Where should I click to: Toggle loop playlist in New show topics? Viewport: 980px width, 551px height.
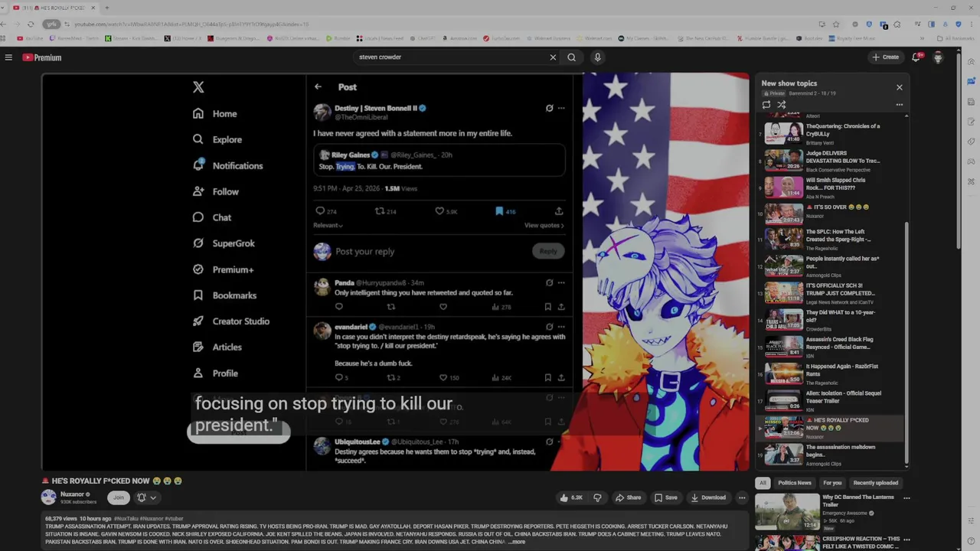tap(766, 105)
